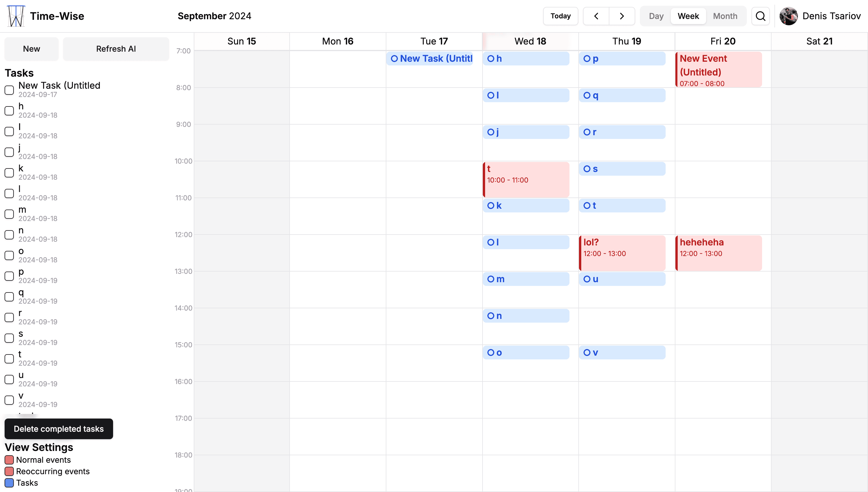Go to previous week with left arrow

[596, 16]
